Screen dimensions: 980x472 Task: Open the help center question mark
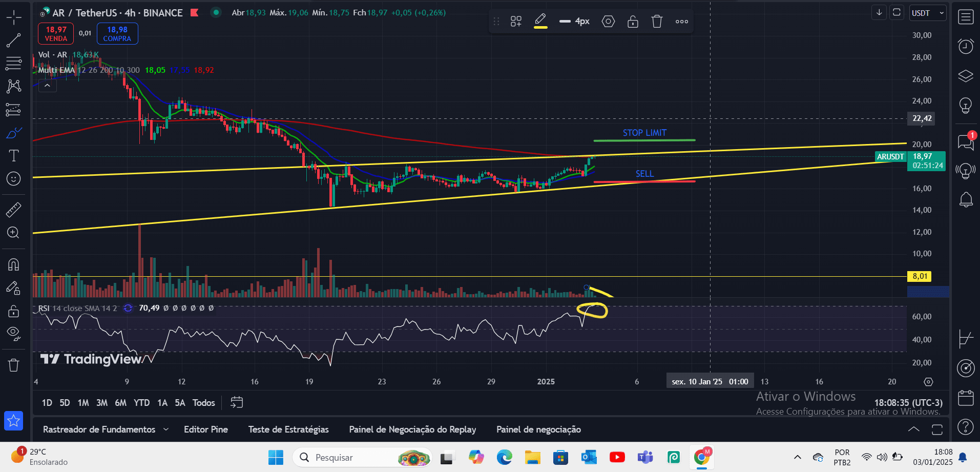pyautogui.click(x=966, y=426)
